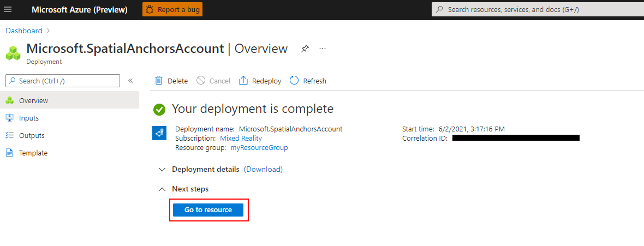This screenshot has height=246, width=644.
Task: Click the Microsoft Azure (Preview) title
Action: tap(80, 9)
